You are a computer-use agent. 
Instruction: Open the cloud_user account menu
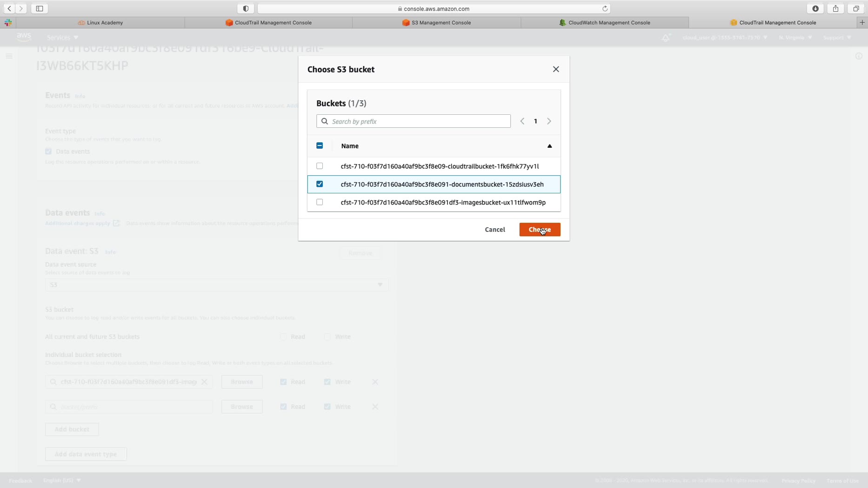click(725, 37)
